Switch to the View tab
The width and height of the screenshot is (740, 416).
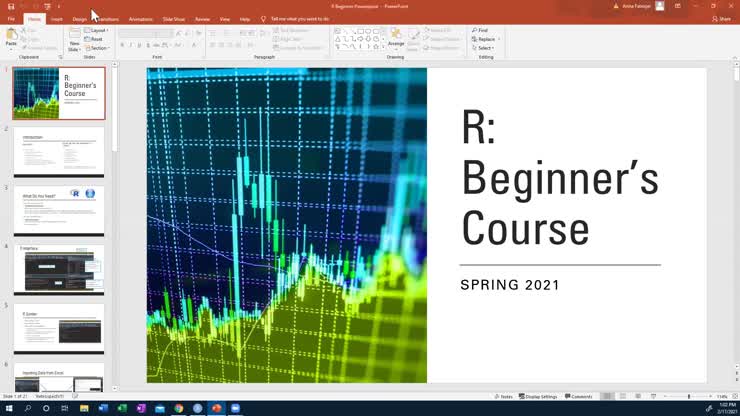click(x=225, y=19)
